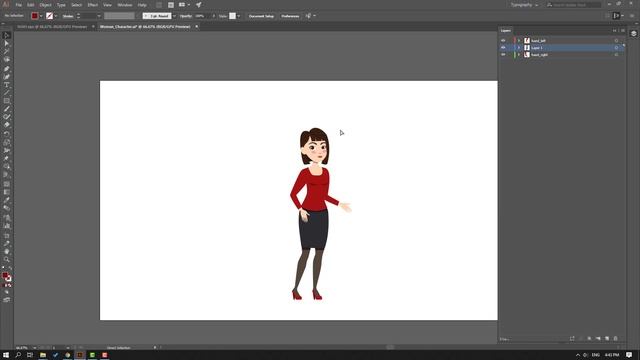This screenshot has width=640, height=360.
Task: Open the Typography workspace switcher
Action: click(524, 5)
